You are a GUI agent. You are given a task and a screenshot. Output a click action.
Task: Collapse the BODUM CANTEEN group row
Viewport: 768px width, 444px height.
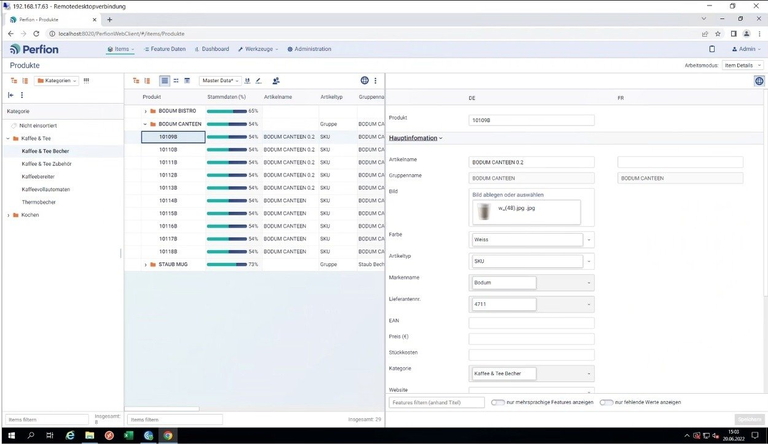145,124
